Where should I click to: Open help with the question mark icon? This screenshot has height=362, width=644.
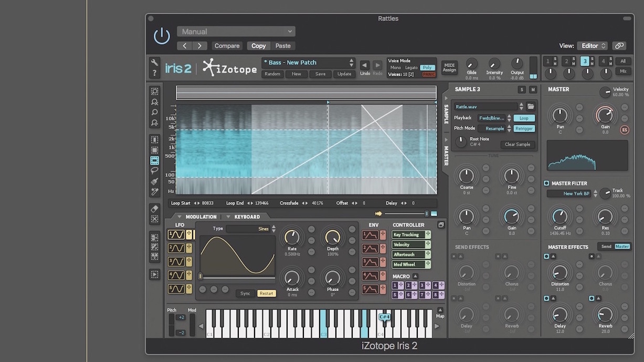click(154, 73)
